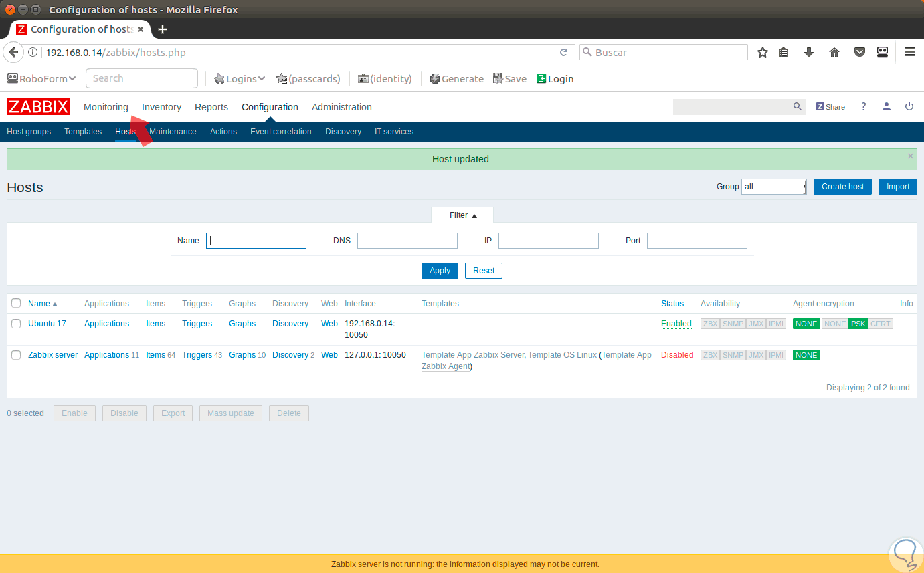Focus the Port filter field
This screenshot has height=573, width=924.
pos(697,241)
